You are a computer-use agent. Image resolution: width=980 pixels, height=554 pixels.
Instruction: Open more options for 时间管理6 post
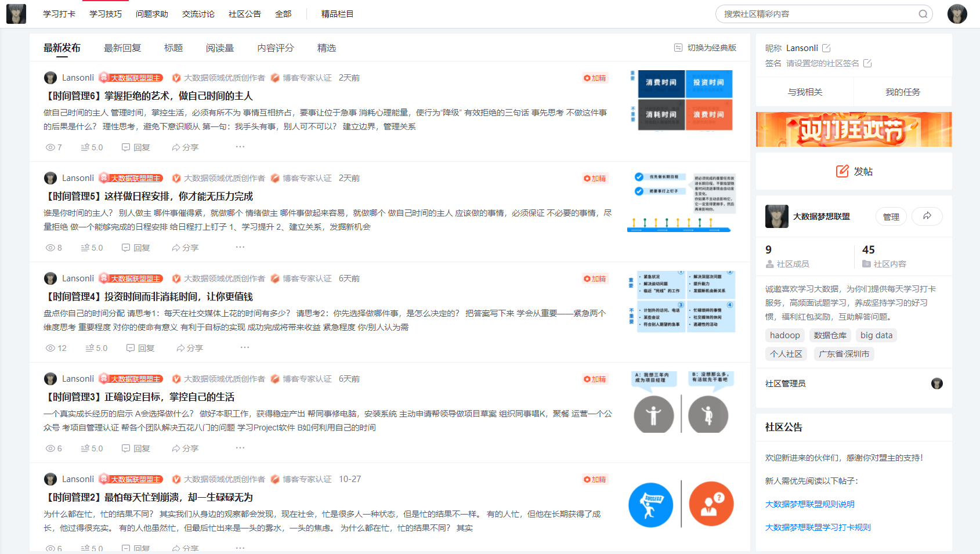[240, 147]
